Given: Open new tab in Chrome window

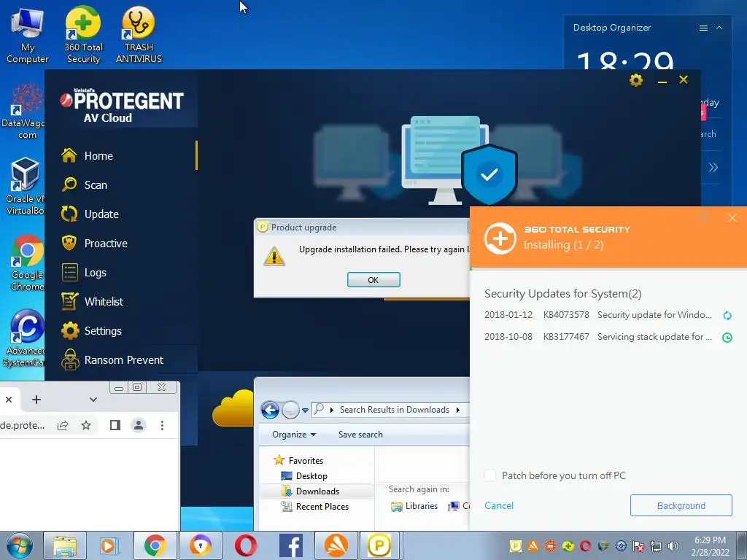Looking at the screenshot, I should click(x=36, y=400).
